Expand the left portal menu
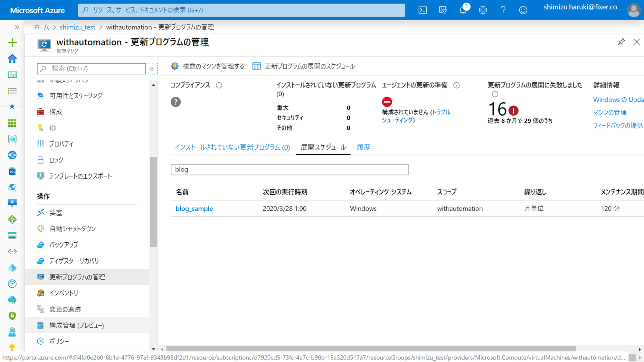The width and height of the screenshot is (644, 362). (x=17, y=27)
